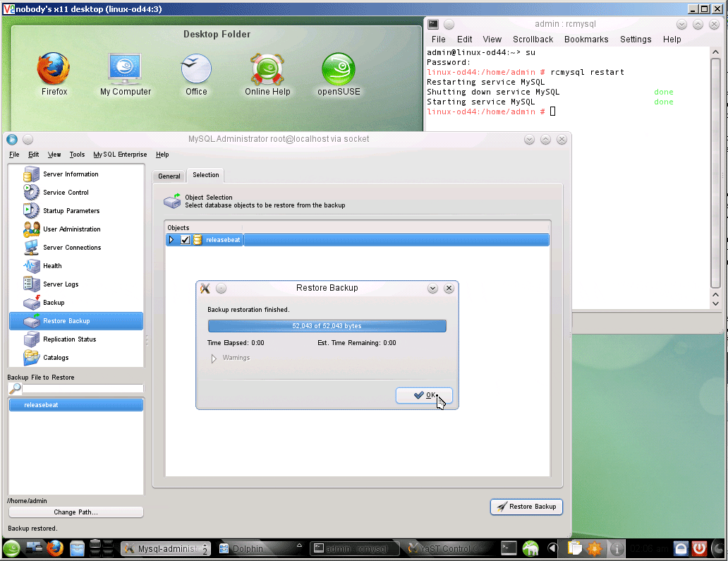This screenshot has height=561, width=728.
Task: Open Mysql-administrator taskbar group
Action: tap(166, 549)
